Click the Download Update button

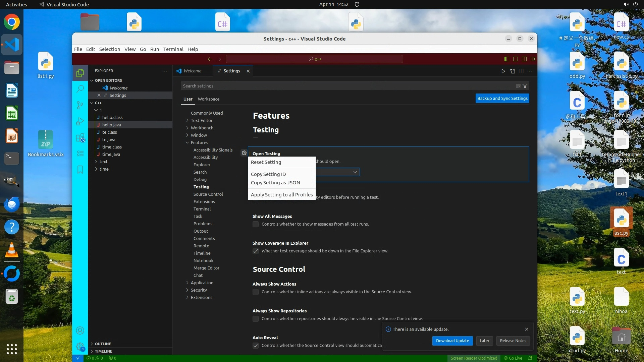pos(452,341)
